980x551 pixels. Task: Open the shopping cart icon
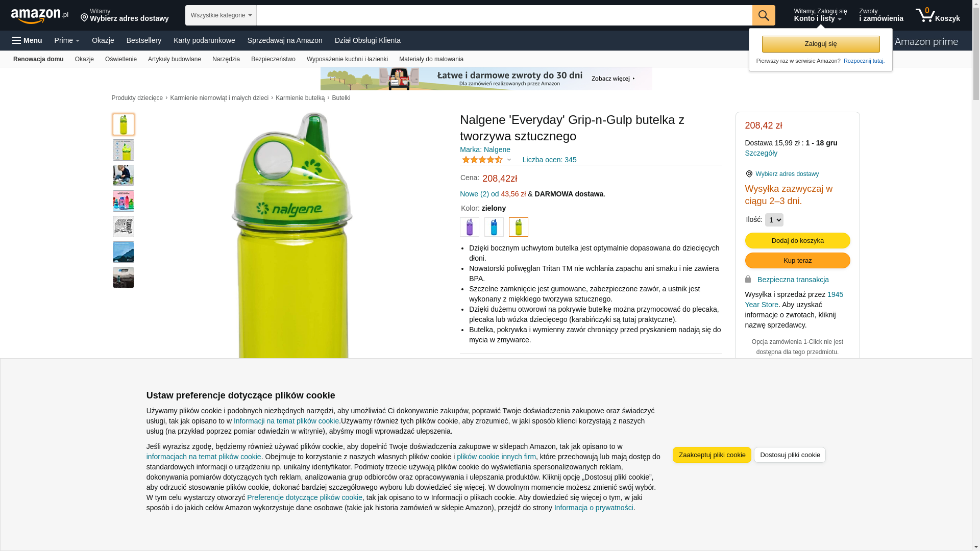(925, 15)
